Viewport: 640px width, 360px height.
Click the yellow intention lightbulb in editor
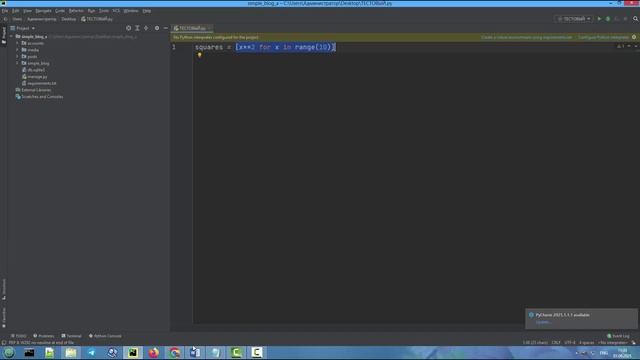pyautogui.click(x=200, y=55)
